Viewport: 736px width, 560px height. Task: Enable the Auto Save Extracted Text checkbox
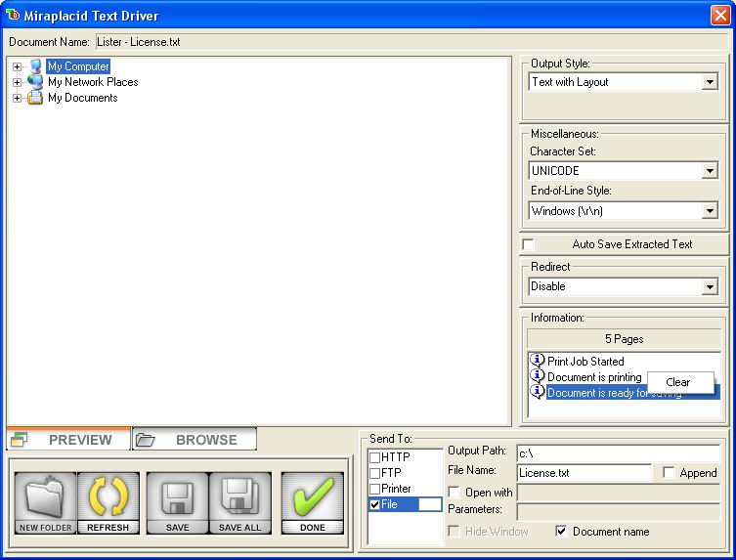[x=529, y=244]
